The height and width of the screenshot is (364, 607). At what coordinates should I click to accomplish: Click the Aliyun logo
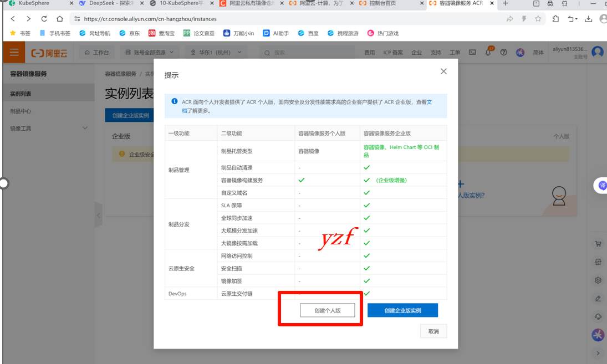(x=49, y=53)
